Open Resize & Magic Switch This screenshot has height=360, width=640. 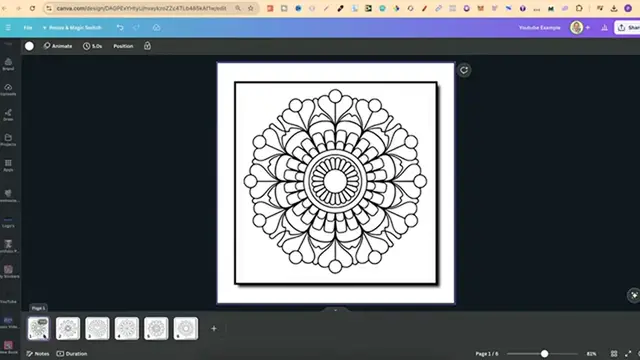click(x=72, y=28)
